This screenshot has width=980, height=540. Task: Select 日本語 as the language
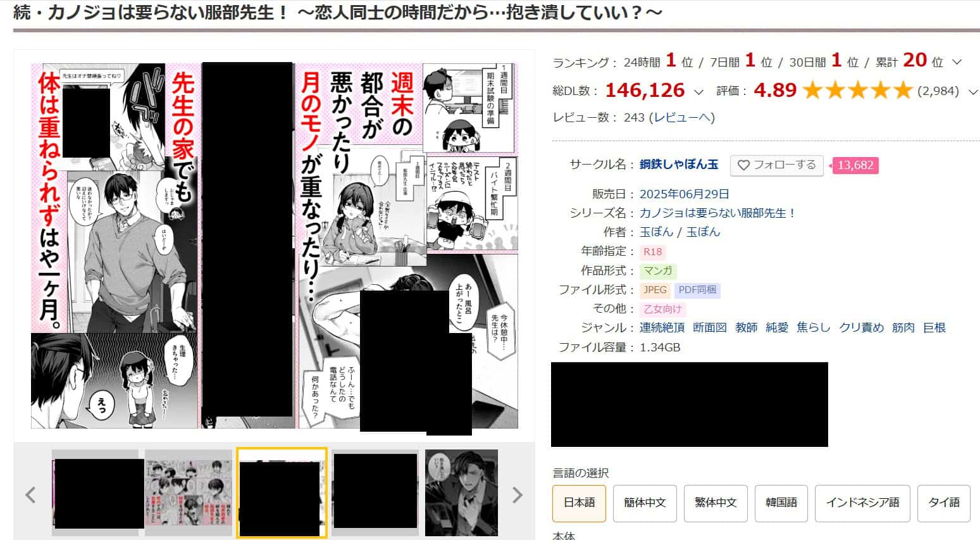pos(579,503)
